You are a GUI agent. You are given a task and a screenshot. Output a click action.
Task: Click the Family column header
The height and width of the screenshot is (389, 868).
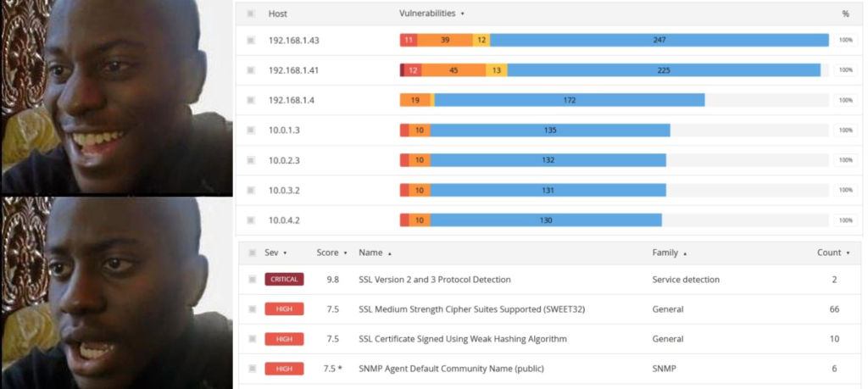coord(665,253)
